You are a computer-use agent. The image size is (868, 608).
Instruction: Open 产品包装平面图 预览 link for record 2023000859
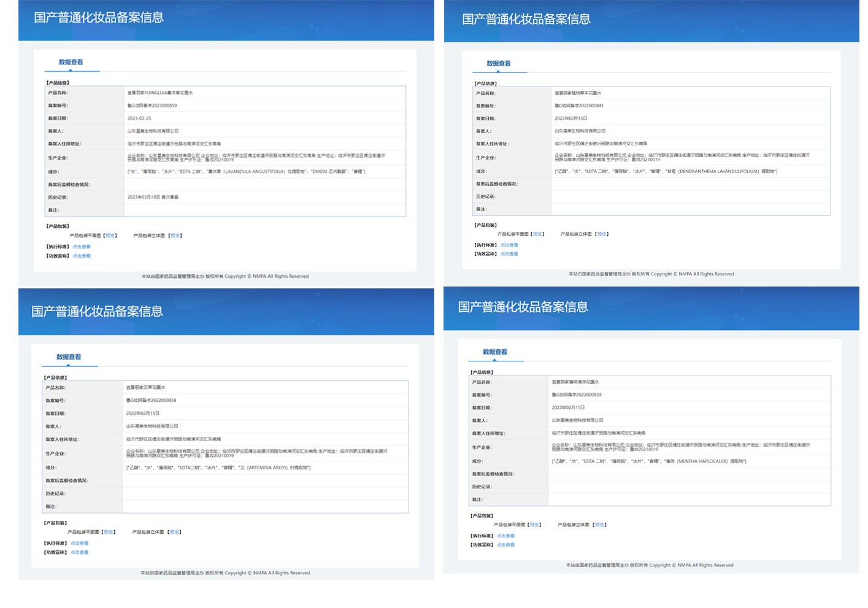(x=110, y=236)
